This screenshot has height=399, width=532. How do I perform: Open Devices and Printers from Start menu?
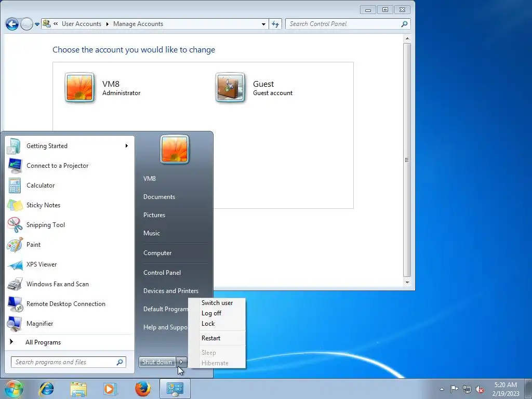point(170,291)
